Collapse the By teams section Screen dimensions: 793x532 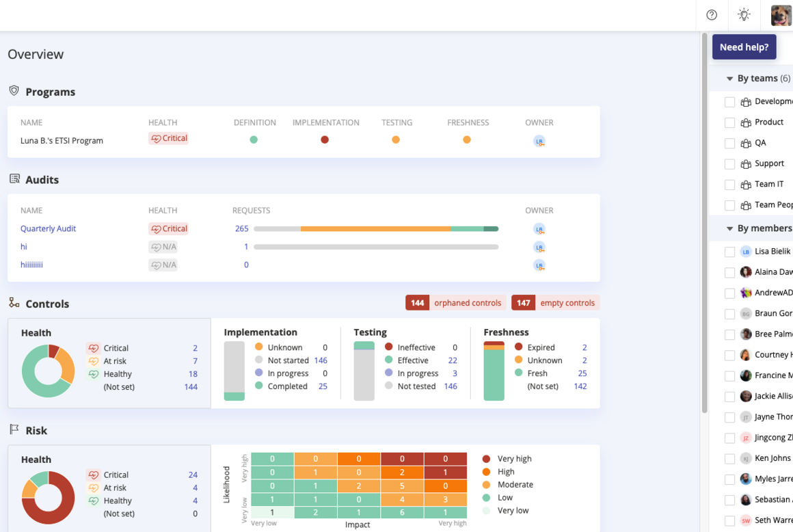(x=729, y=79)
